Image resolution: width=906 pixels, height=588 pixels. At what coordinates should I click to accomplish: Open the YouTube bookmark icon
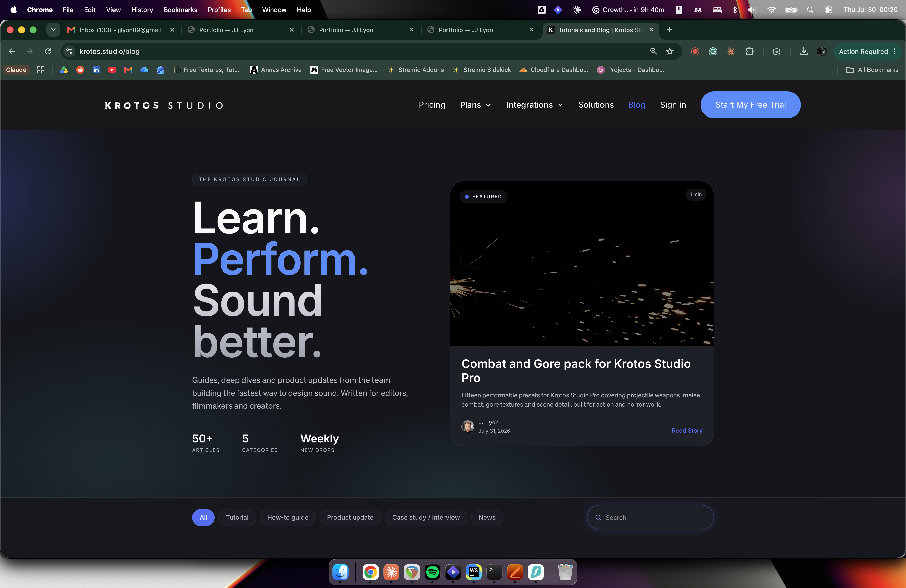pyautogui.click(x=112, y=70)
